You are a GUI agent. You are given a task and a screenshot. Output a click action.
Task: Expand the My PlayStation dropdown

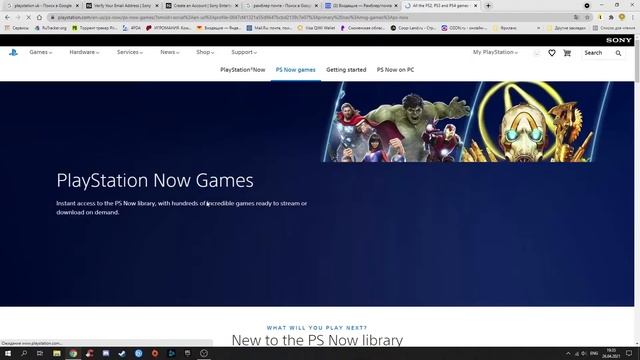[x=495, y=52]
